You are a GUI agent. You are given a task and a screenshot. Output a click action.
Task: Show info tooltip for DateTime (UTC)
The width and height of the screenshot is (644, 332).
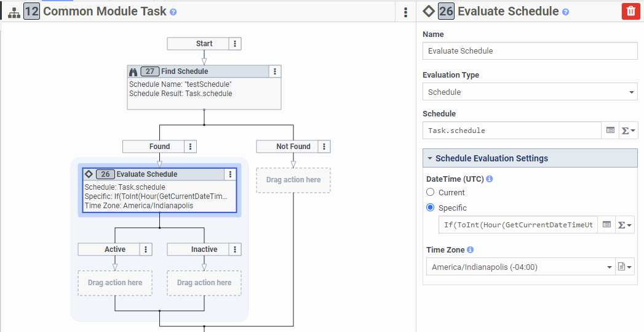coord(489,179)
